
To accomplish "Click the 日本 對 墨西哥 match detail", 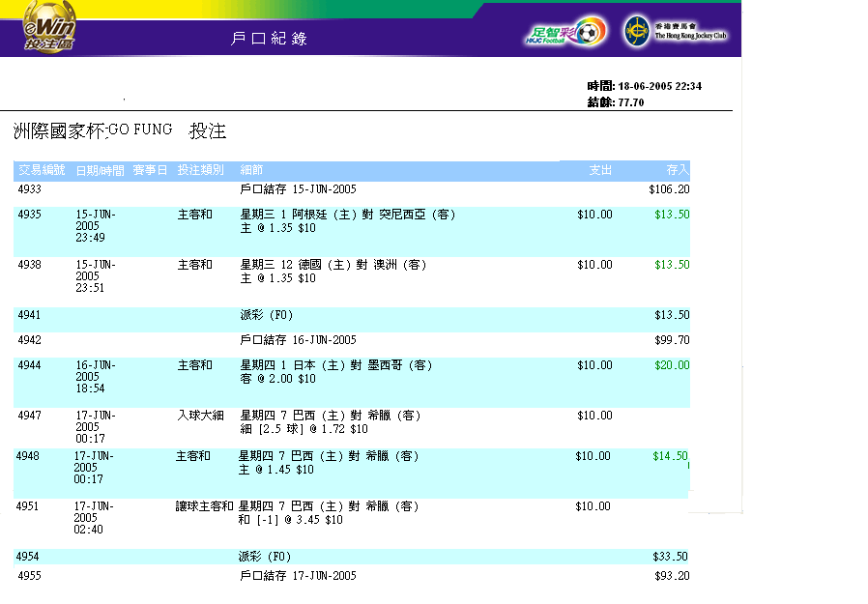I will pyautogui.click(x=336, y=365).
